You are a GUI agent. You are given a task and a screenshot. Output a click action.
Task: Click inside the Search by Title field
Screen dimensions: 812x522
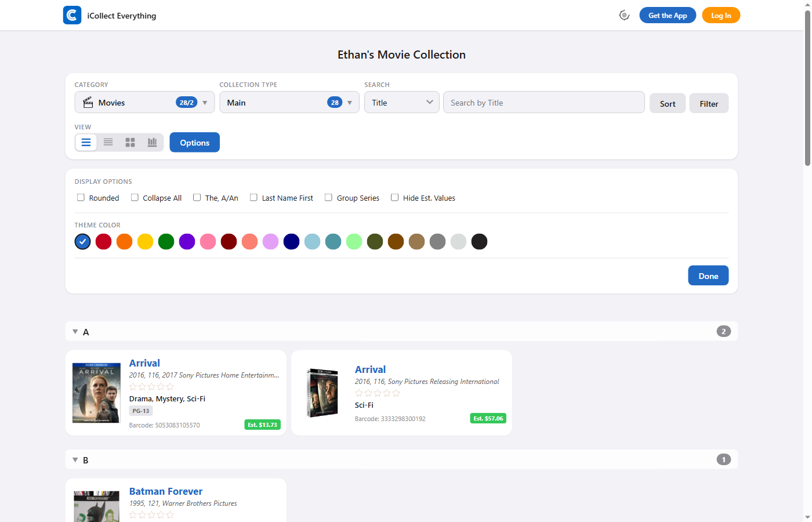543,102
